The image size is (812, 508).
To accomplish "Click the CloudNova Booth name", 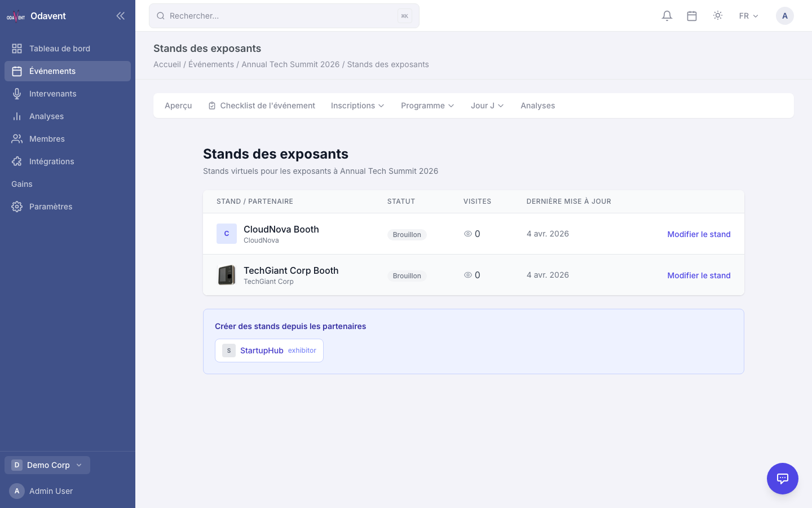I will 281,229.
